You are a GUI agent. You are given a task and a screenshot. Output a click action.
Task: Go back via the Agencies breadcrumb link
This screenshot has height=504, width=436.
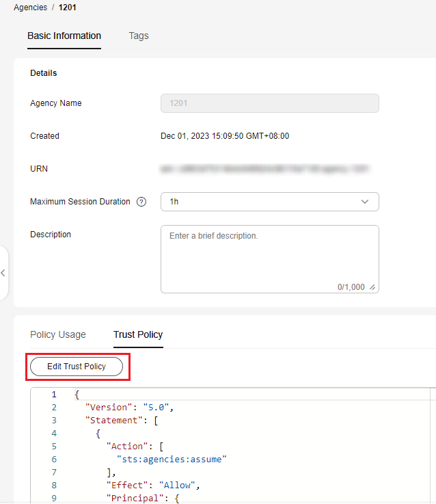pos(30,7)
